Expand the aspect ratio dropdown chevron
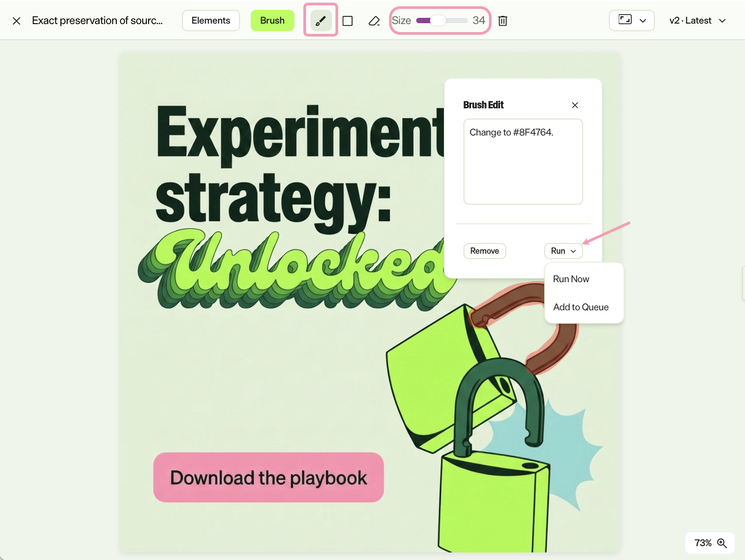 [643, 21]
